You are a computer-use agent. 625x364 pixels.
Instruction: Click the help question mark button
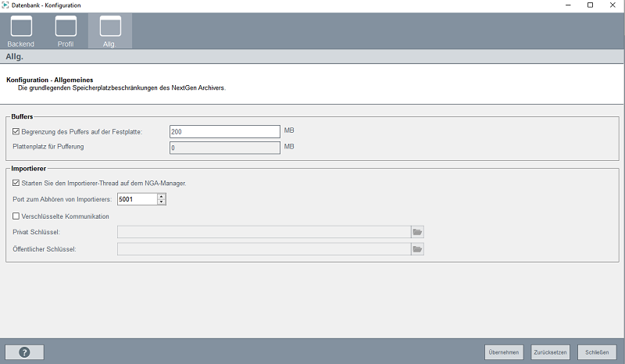[x=24, y=352]
